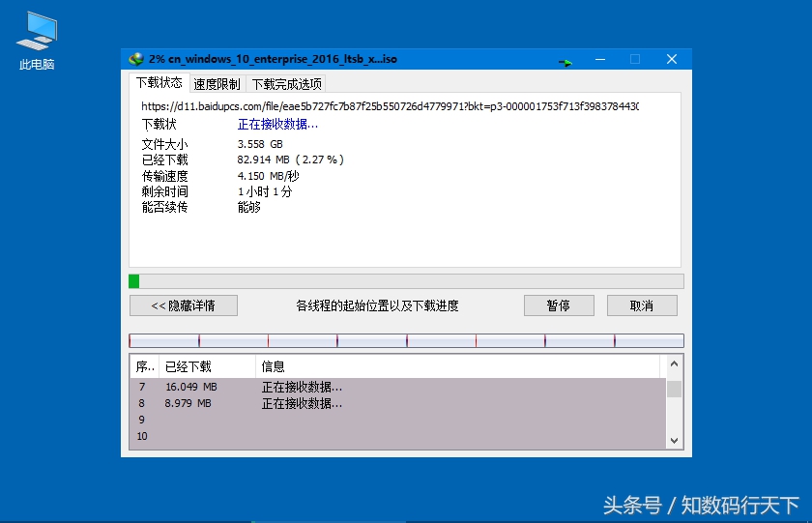Open the 下载完成选项 tab

click(286, 84)
